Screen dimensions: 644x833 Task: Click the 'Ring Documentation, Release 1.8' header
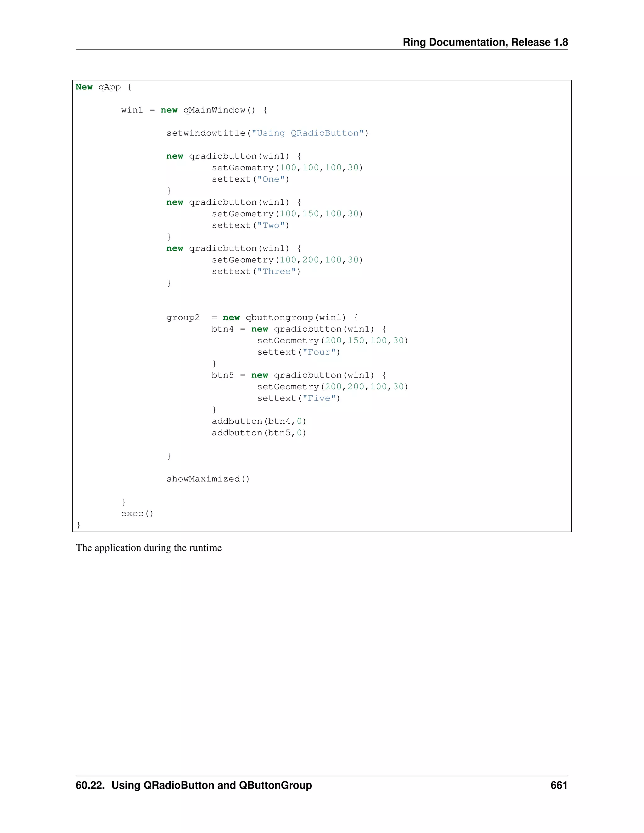coord(485,42)
